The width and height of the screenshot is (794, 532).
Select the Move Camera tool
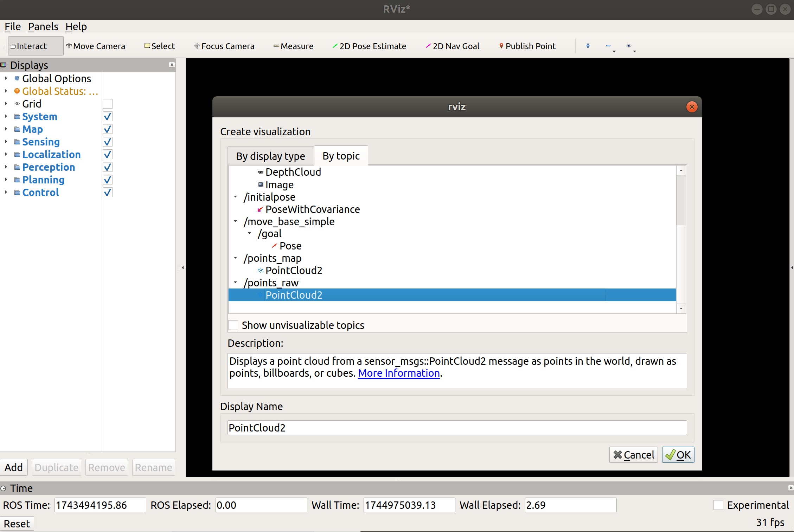click(96, 46)
